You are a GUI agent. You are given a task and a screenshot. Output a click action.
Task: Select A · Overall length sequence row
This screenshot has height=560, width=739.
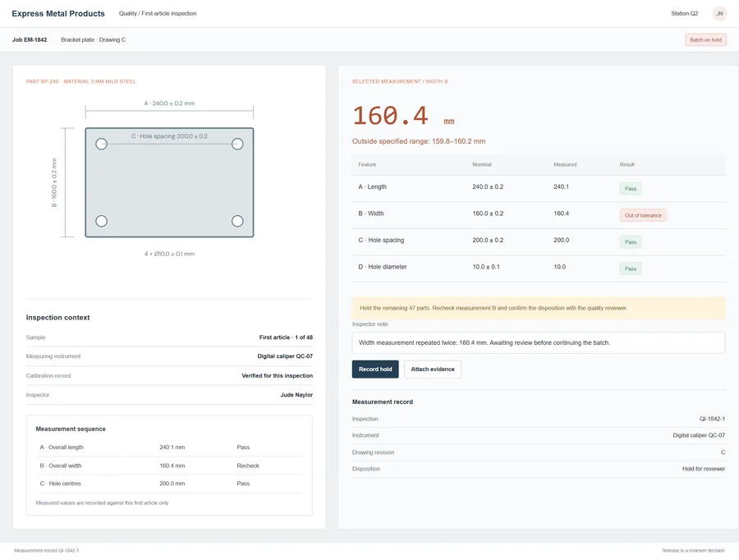coord(169,448)
